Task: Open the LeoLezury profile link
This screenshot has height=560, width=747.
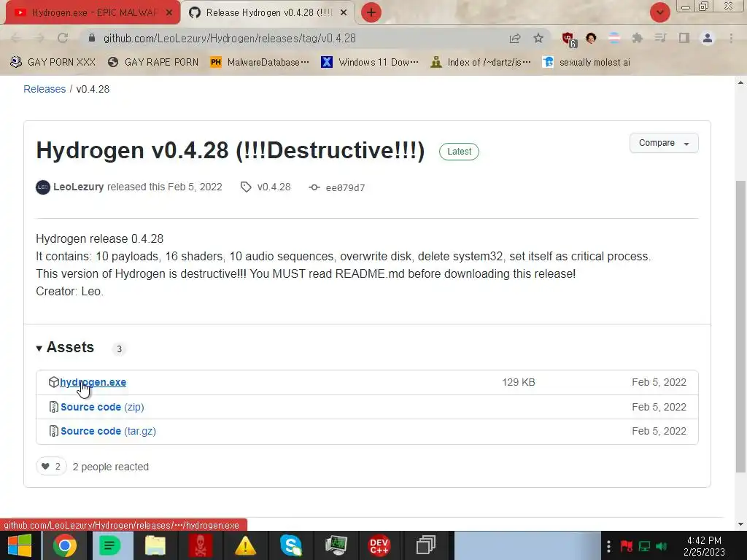Action: click(x=79, y=187)
